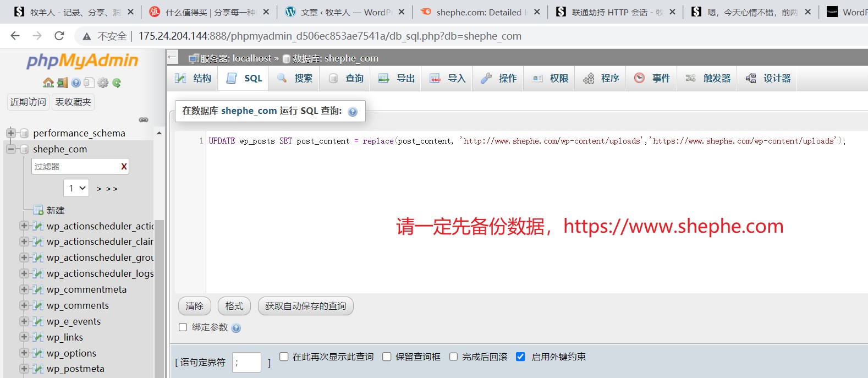Click the blue documentation help icon in sidebar
Screen dimensions: 868x378
76,83
